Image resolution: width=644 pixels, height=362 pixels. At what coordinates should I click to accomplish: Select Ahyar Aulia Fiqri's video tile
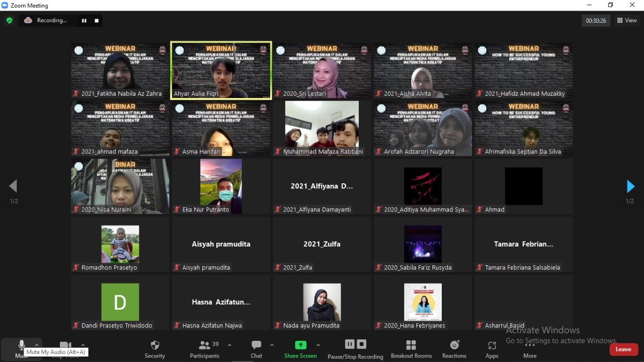pos(221,70)
